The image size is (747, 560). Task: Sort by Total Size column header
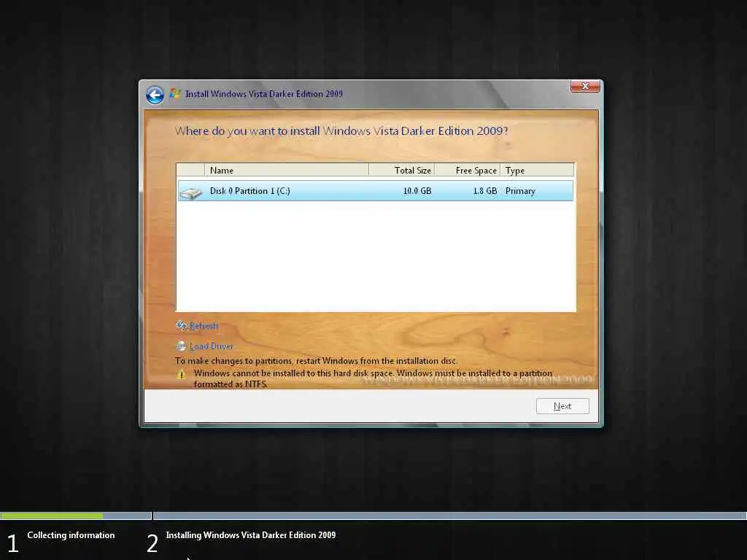402,170
